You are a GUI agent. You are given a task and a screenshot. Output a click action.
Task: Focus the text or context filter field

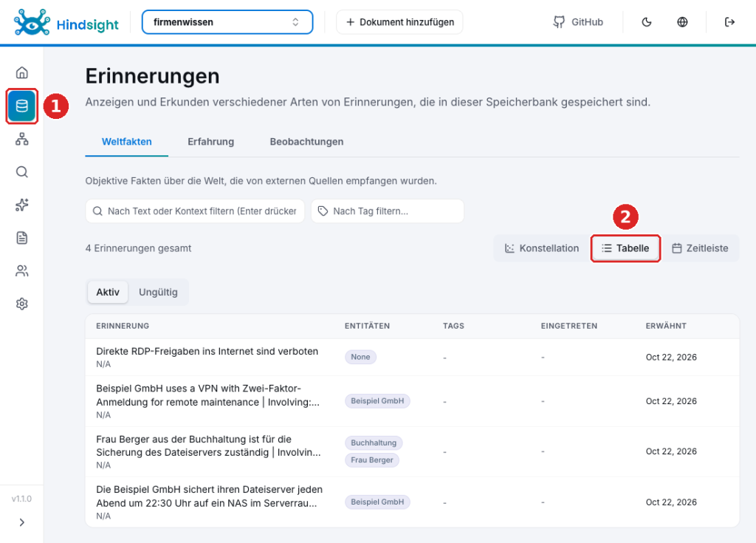(195, 211)
